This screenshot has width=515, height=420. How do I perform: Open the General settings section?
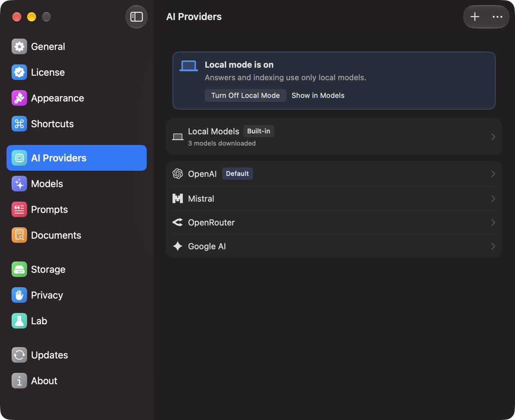point(76,47)
